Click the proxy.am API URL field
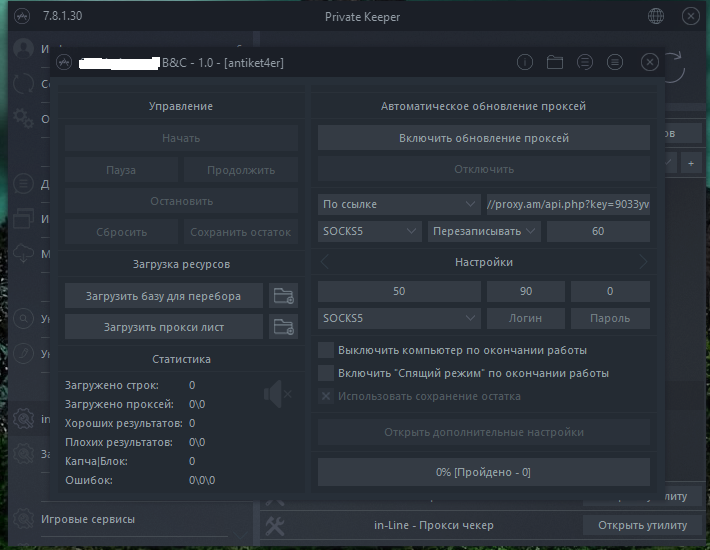Image resolution: width=710 pixels, height=550 pixels. click(567, 204)
